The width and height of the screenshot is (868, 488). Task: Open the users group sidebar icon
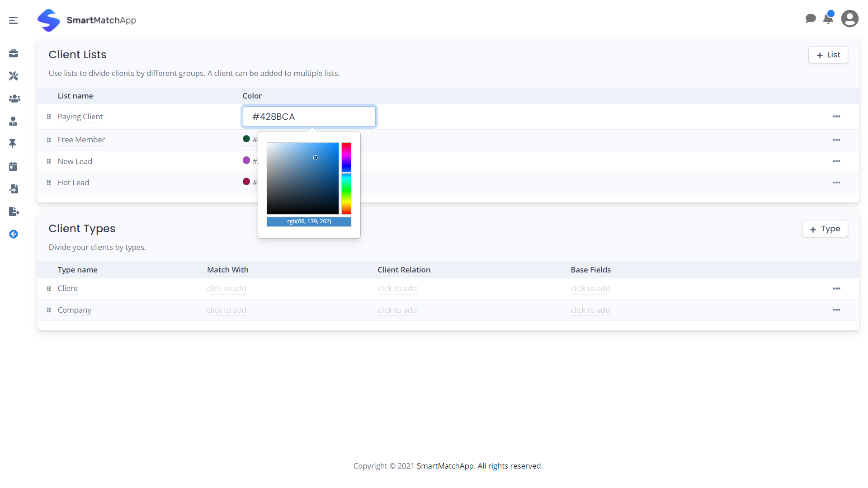pos(14,99)
